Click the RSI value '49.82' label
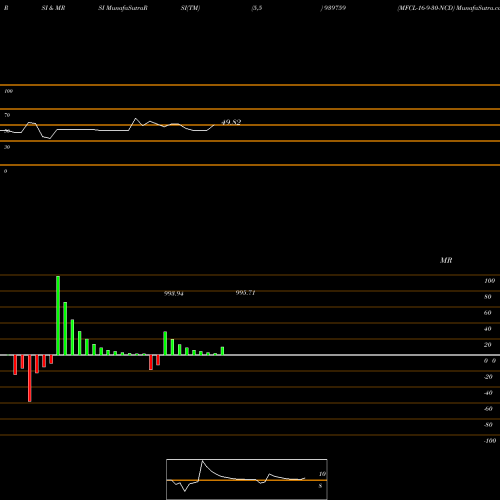Screen dimensions: 500x500 click(231, 122)
